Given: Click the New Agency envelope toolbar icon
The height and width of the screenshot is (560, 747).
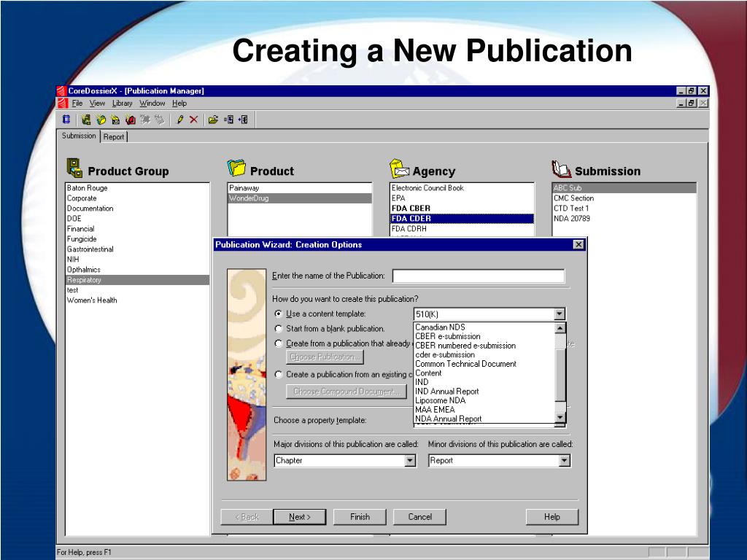Looking at the screenshot, I should (x=115, y=120).
